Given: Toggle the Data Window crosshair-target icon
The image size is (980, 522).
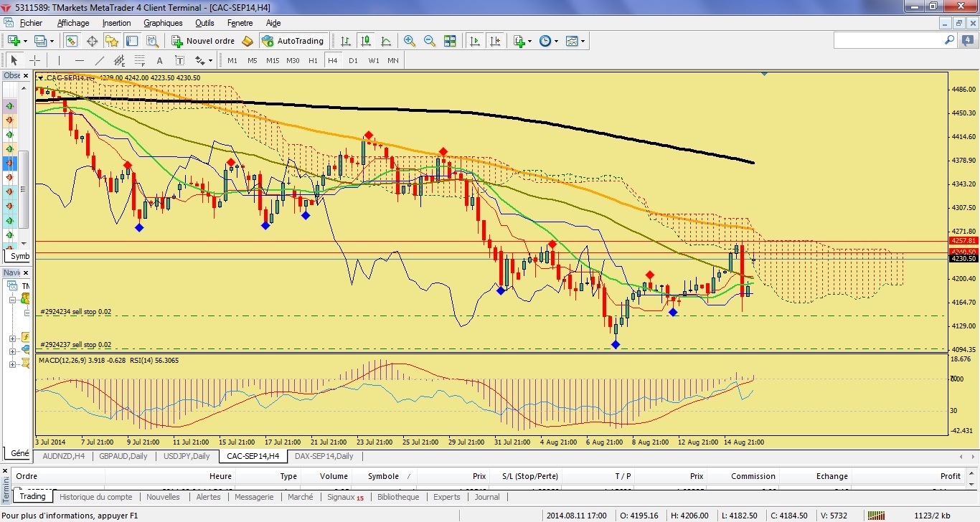Looking at the screenshot, I should (92, 41).
